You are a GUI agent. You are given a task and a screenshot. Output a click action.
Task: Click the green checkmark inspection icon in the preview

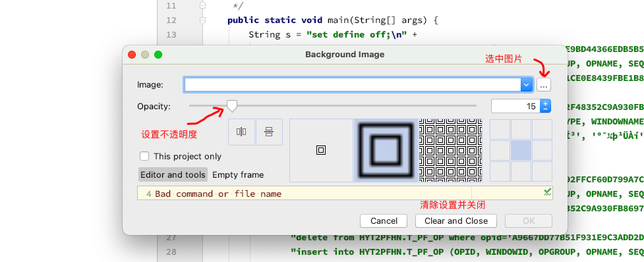coord(547,192)
